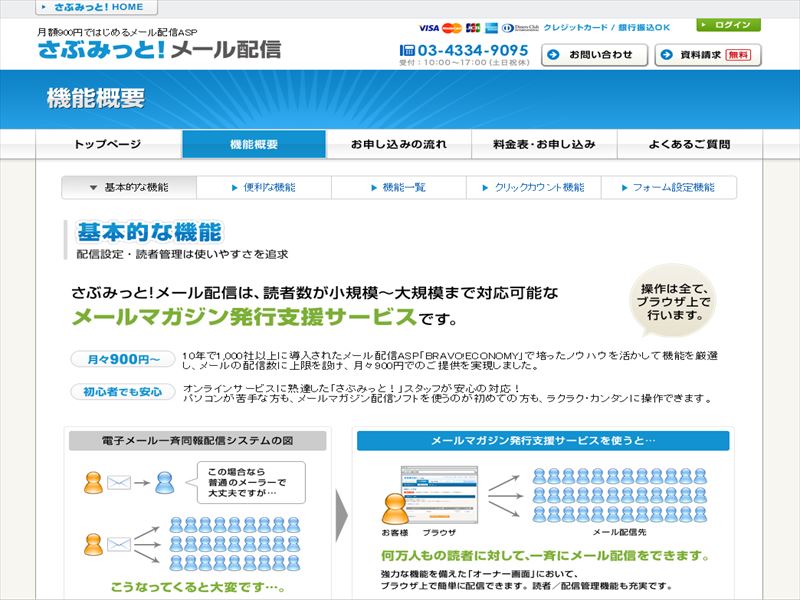
Task: Click the arrow marker beside 便利な機能
Action: pyautogui.click(x=235, y=188)
